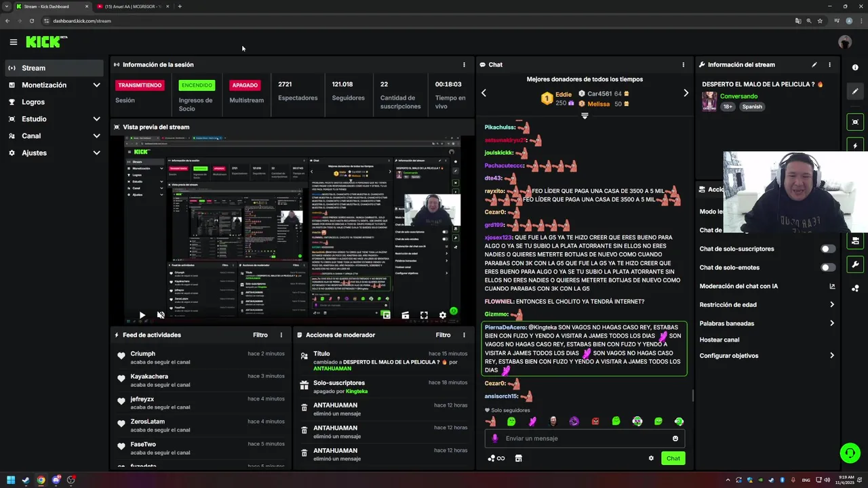Click Hostear canal
This screenshot has width=868, height=488.
tap(719, 340)
